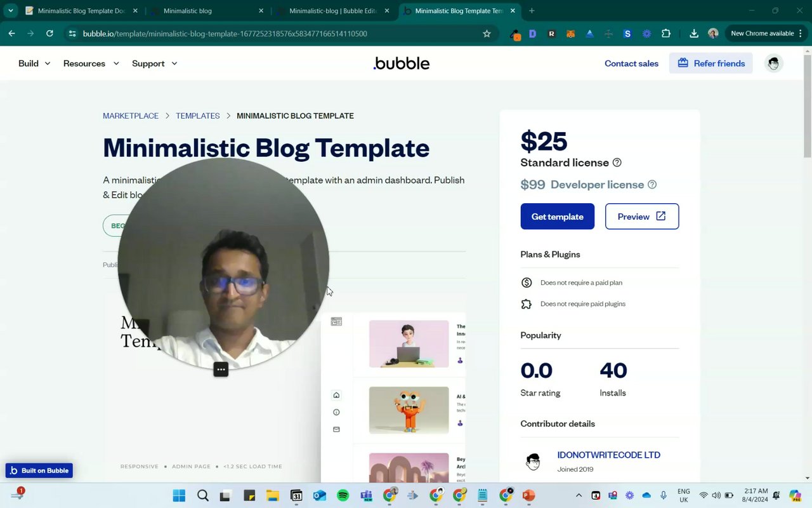Switch to the Minimalistic blog tab

206,11
